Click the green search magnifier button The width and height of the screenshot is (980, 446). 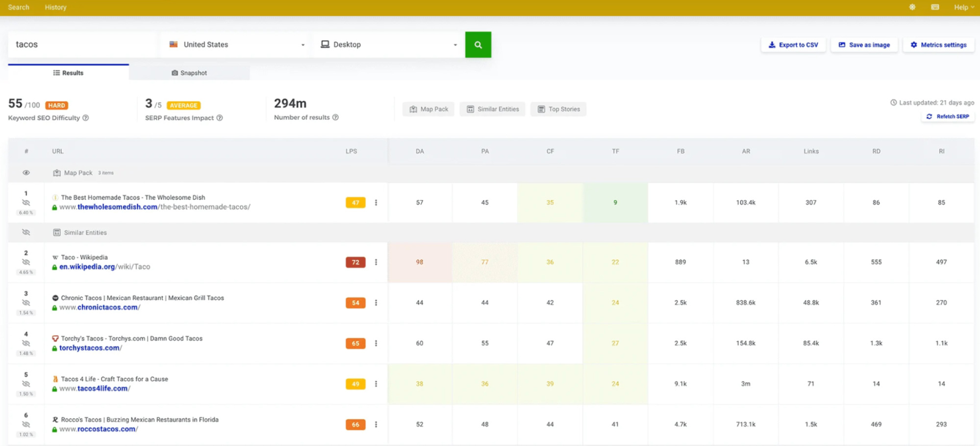click(x=477, y=44)
